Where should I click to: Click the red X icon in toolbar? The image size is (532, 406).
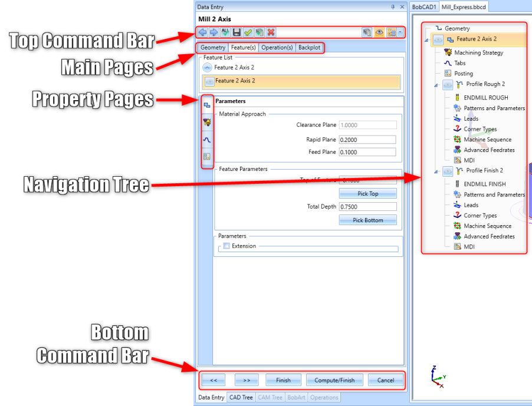pos(271,32)
